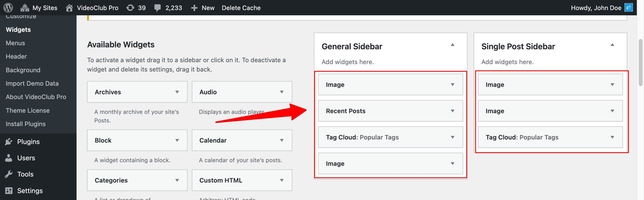
Task: Open the Menus submenu item
Action: coord(15,43)
